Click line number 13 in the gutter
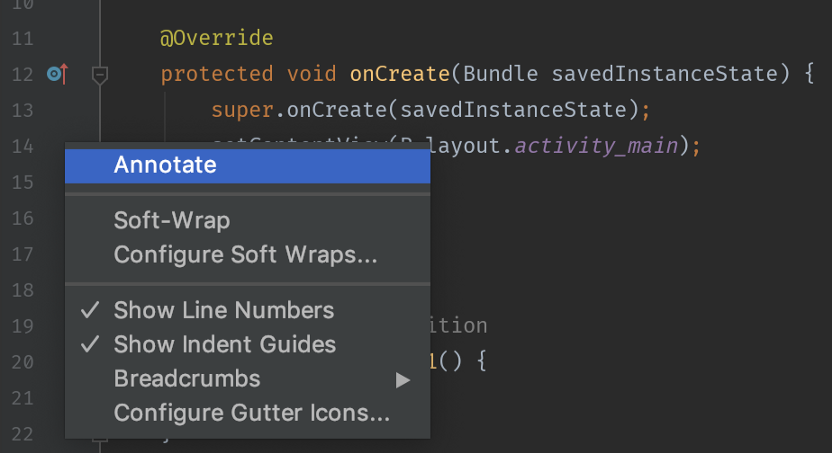 22,110
